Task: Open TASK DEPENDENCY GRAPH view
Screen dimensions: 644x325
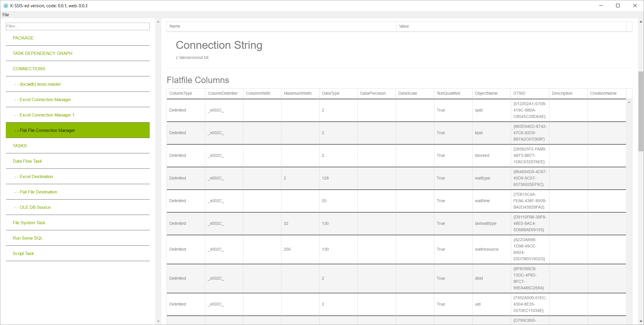Action: click(42, 53)
